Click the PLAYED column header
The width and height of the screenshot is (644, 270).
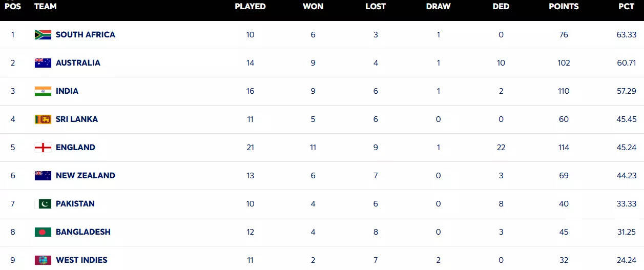tap(250, 7)
